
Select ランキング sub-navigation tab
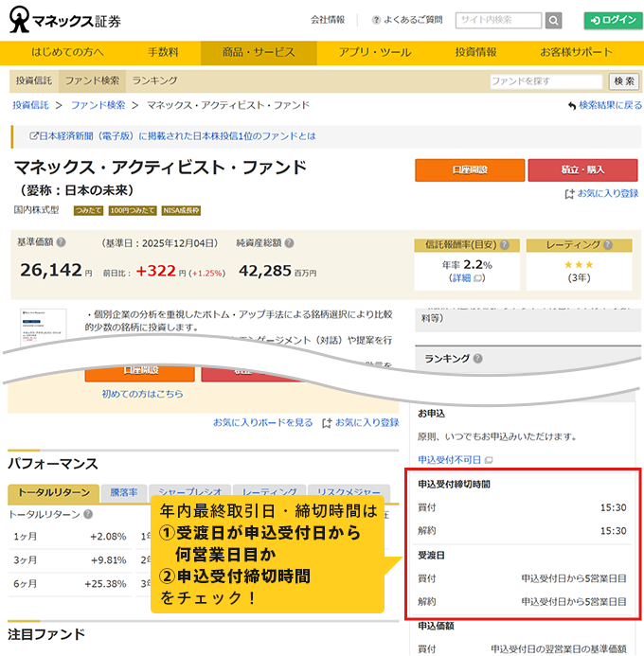[x=154, y=80]
